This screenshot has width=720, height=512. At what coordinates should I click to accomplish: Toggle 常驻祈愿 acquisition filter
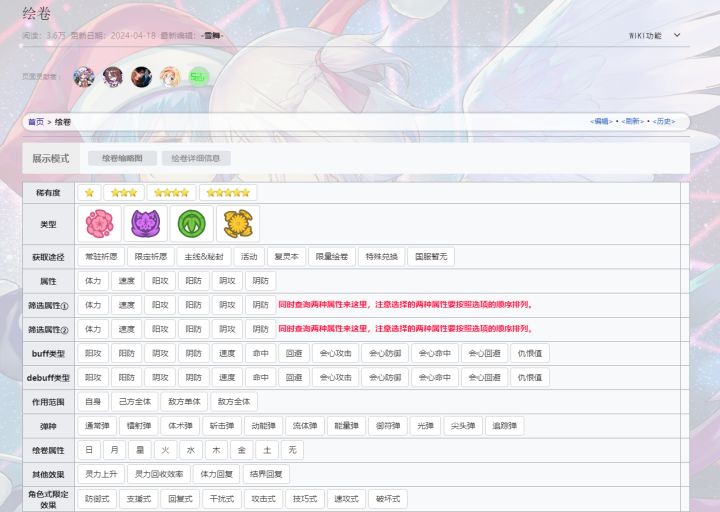[101, 257]
